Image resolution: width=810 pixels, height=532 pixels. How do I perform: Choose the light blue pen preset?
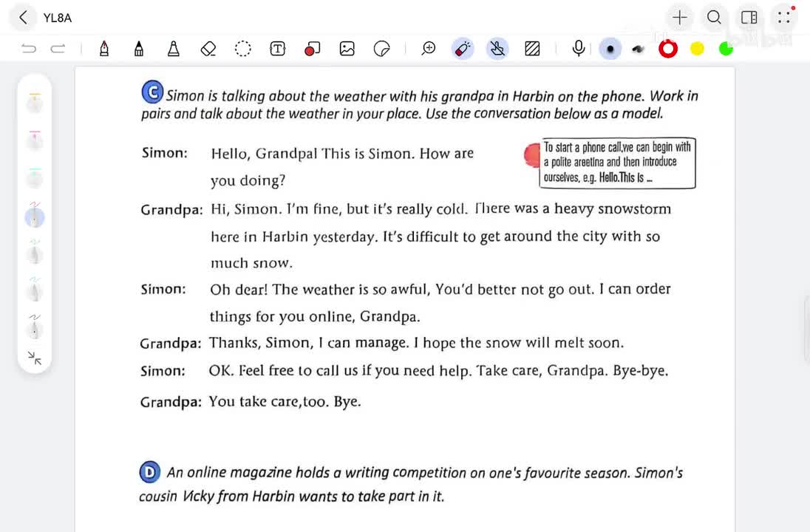(35, 290)
